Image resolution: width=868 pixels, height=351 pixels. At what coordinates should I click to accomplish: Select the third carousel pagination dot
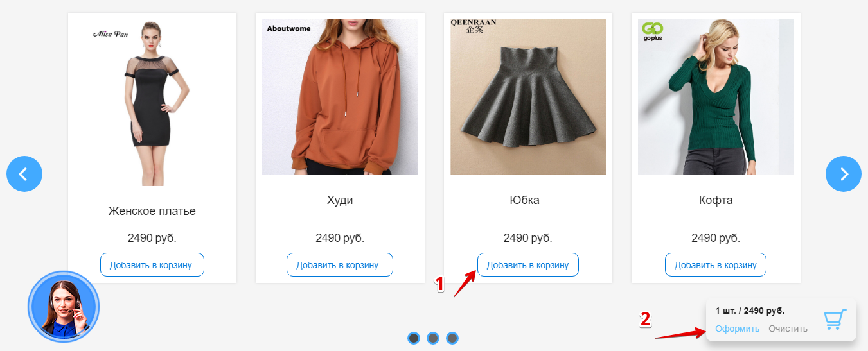[452, 338]
